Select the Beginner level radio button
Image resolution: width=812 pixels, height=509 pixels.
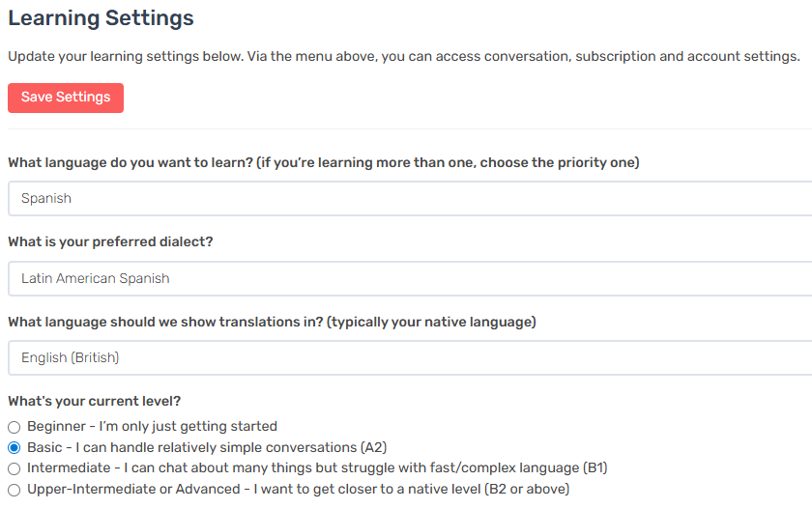click(x=14, y=427)
